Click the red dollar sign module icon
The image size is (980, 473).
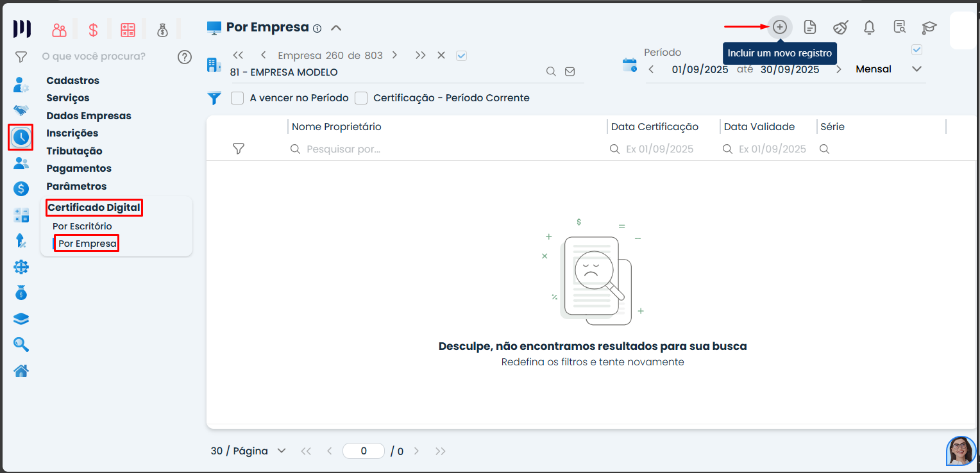(x=94, y=29)
